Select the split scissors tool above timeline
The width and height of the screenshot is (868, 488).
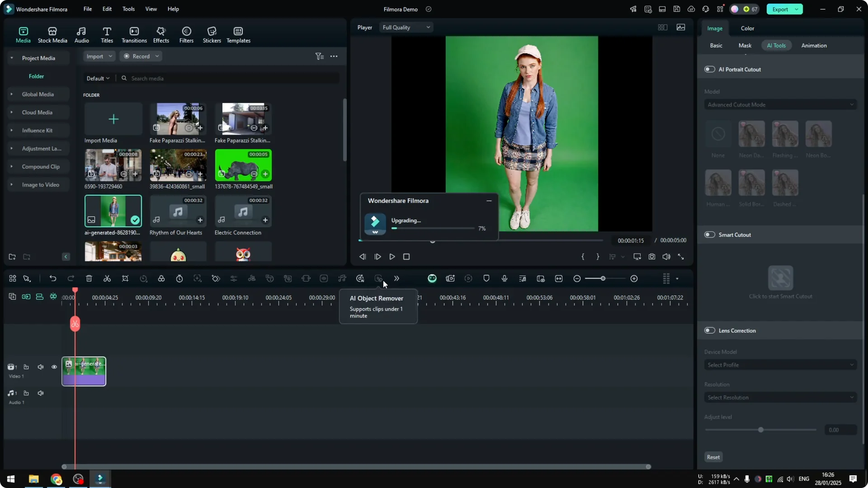tap(107, 278)
